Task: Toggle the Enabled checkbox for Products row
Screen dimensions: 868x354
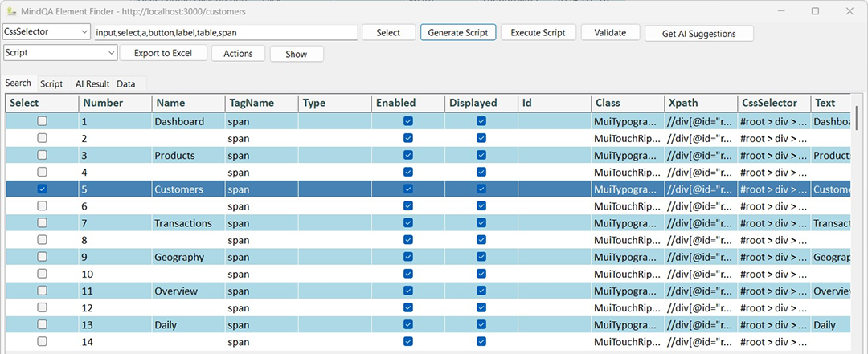Action: pyautogui.click(x=408, y=155)
